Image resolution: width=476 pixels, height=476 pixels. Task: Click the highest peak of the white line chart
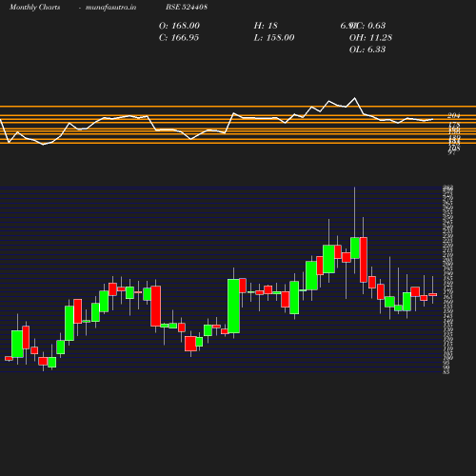coord(355,98)
